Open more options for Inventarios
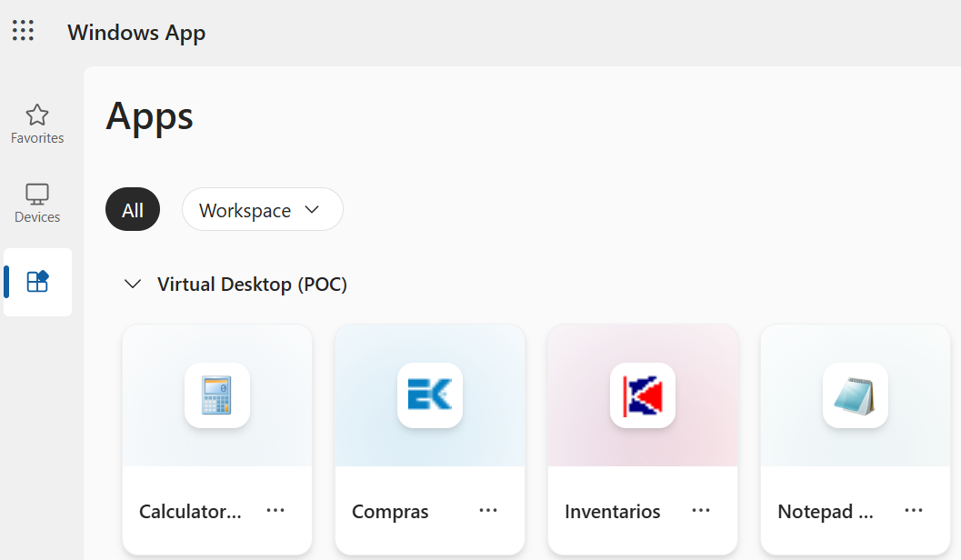 coord(701,510)
